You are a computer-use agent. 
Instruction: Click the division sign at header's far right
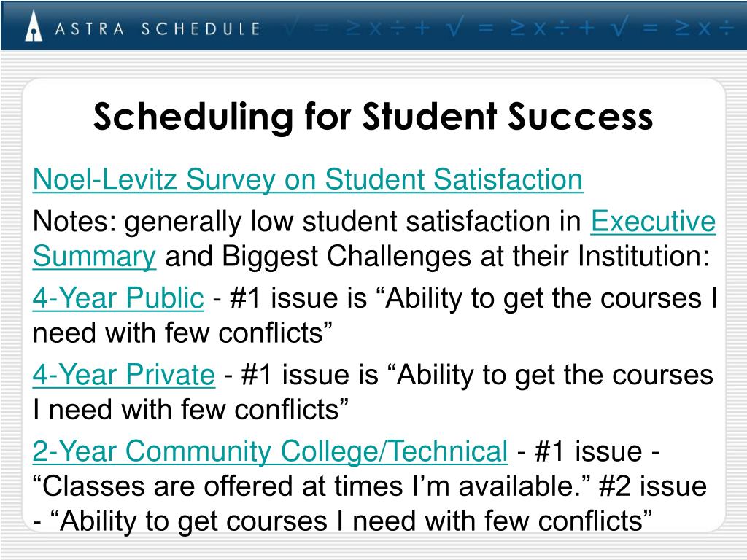point(726,29)
